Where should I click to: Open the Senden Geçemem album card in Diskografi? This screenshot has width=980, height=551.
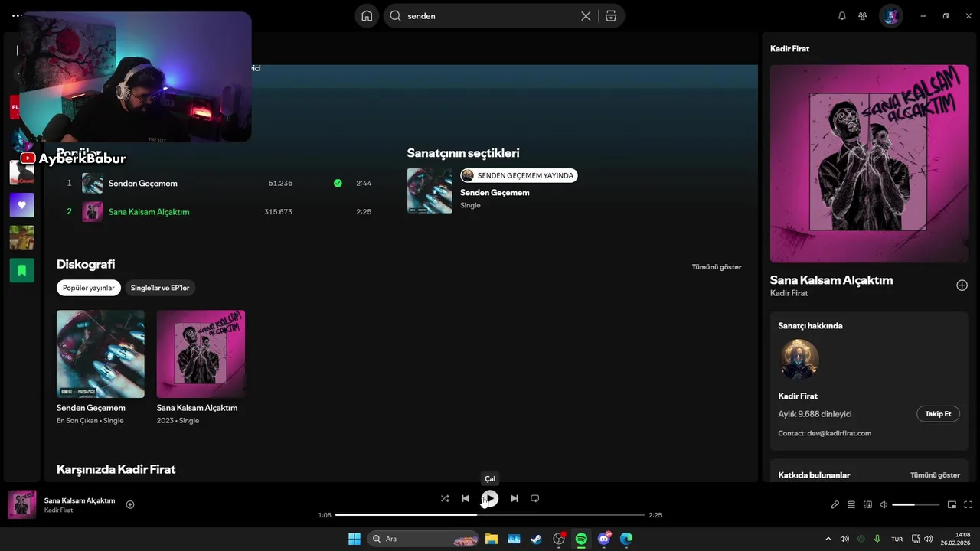click(100, 367)
